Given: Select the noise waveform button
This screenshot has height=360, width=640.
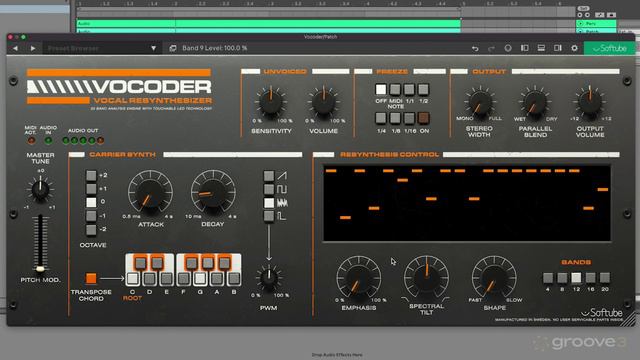Looking at the screenshot, I should click(269, 203).
